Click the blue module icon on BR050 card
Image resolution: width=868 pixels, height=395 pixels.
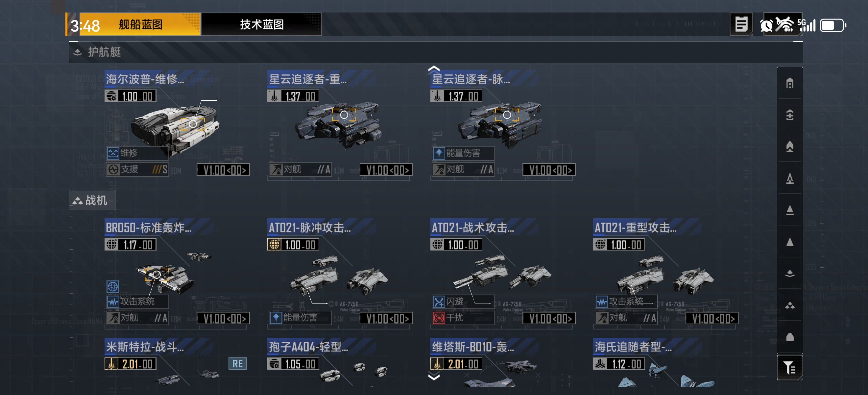[x=112, y=287]
